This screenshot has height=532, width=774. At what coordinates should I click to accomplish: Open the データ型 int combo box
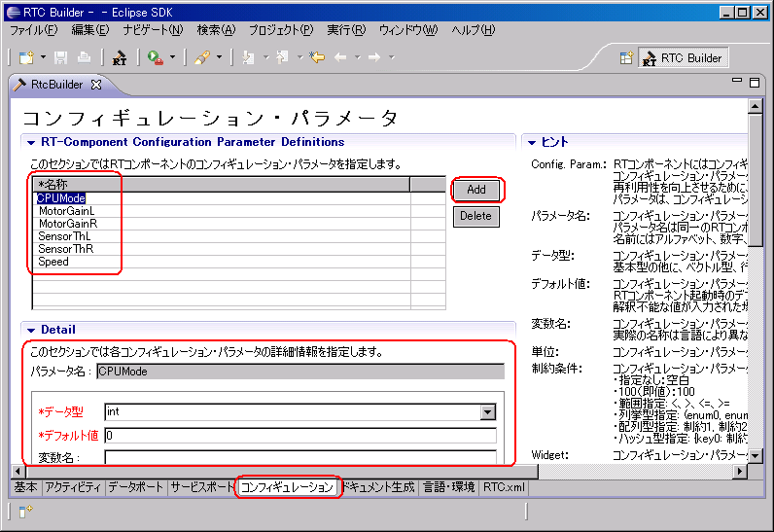[x=300, y=411]
